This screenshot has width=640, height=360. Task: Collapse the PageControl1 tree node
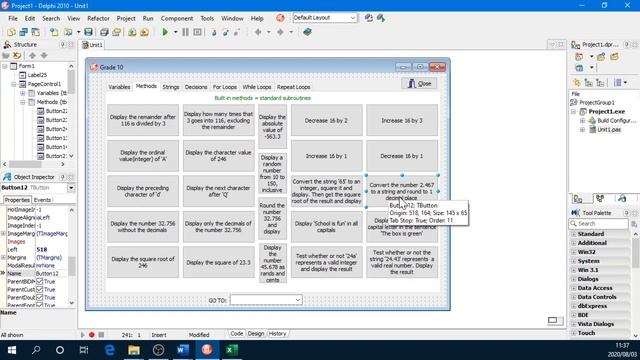pos(14,84)
